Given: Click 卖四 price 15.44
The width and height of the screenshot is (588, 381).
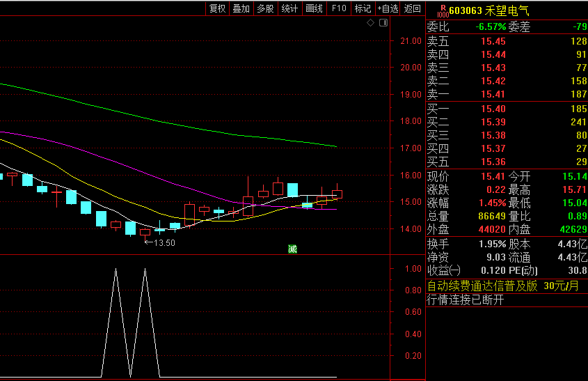Looking at the screenshot, I should [493, 54].
